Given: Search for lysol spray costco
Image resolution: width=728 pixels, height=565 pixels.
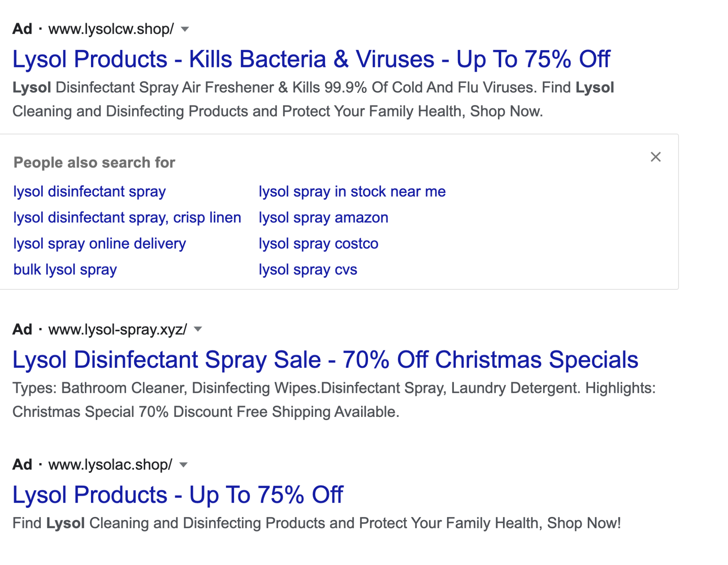Looking at the screenshot, I should coord(318,244).
